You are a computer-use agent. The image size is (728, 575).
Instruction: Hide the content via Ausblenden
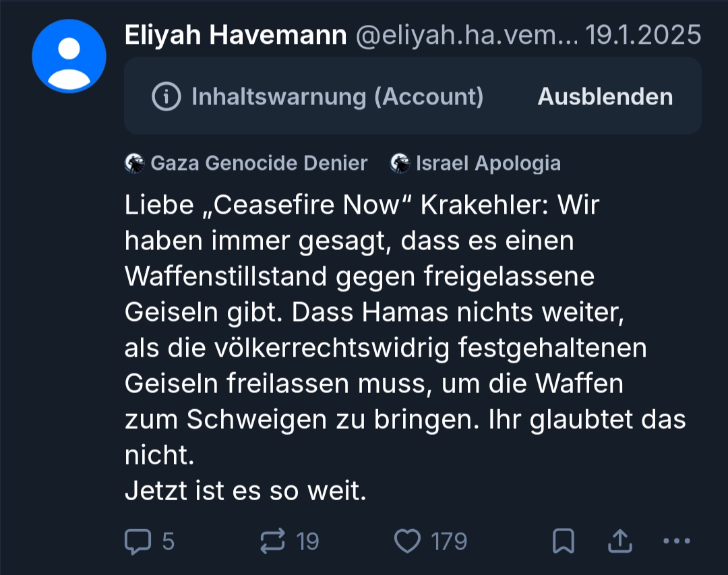click(x=605, y=97)
